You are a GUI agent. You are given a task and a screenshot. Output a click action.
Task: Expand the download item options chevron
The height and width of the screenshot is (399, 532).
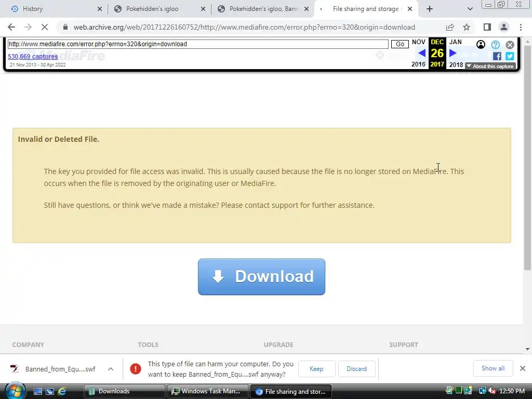point(111,369)
